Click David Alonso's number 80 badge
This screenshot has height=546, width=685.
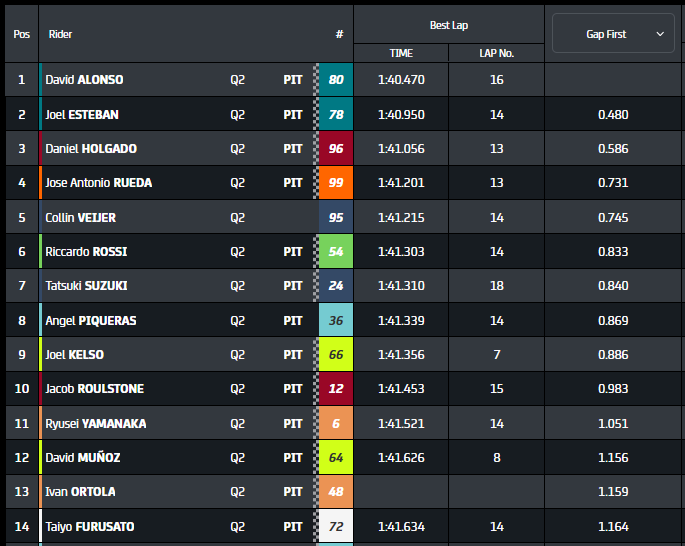click(335, 80)
